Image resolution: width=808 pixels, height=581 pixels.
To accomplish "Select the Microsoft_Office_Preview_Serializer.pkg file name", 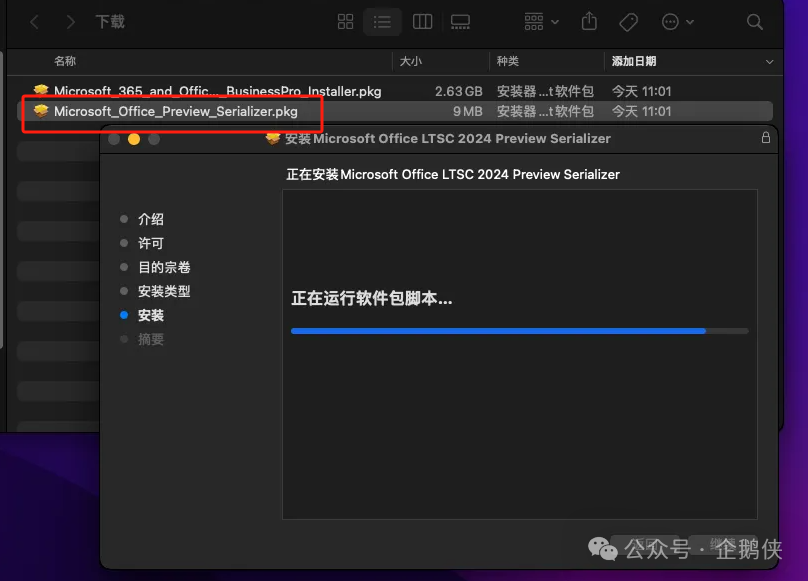I will 176,111.
